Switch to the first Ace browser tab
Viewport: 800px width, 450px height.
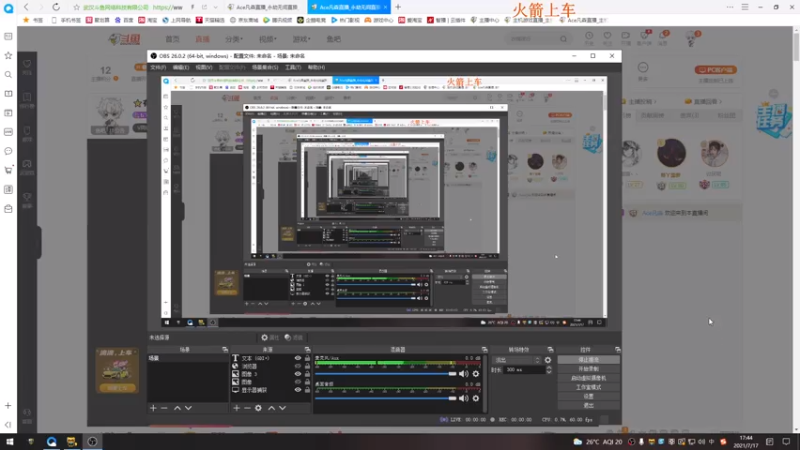[265, 7]
